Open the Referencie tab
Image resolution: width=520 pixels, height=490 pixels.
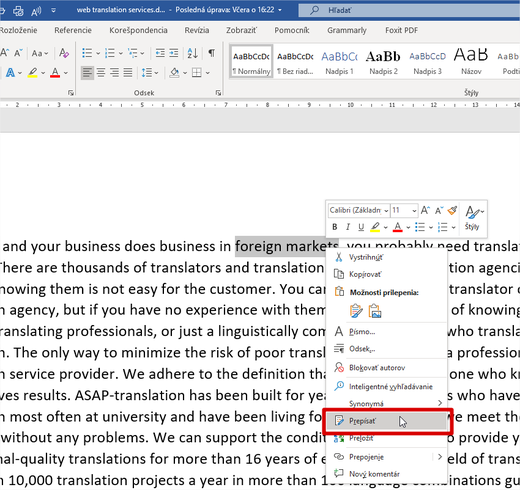[x=73, y=30]
